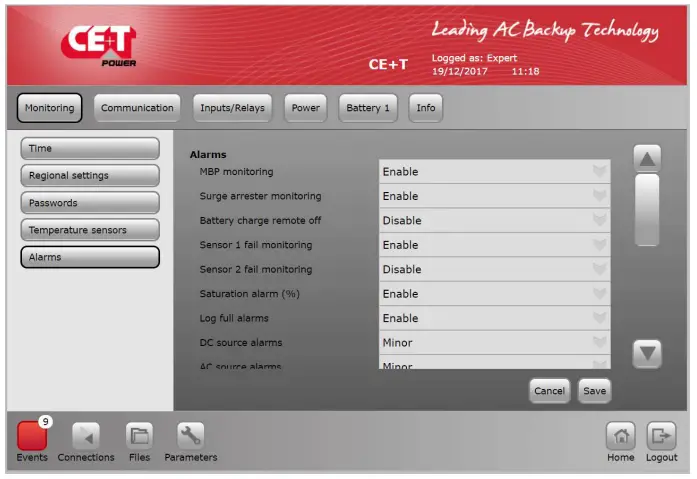Click the 'Logged as: Expert' text

[x=474, y=58]
